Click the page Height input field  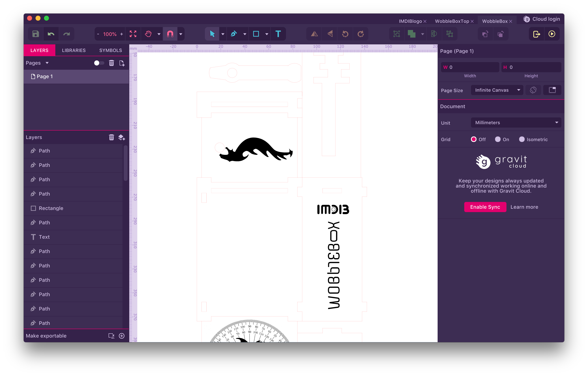click(531, 67)
